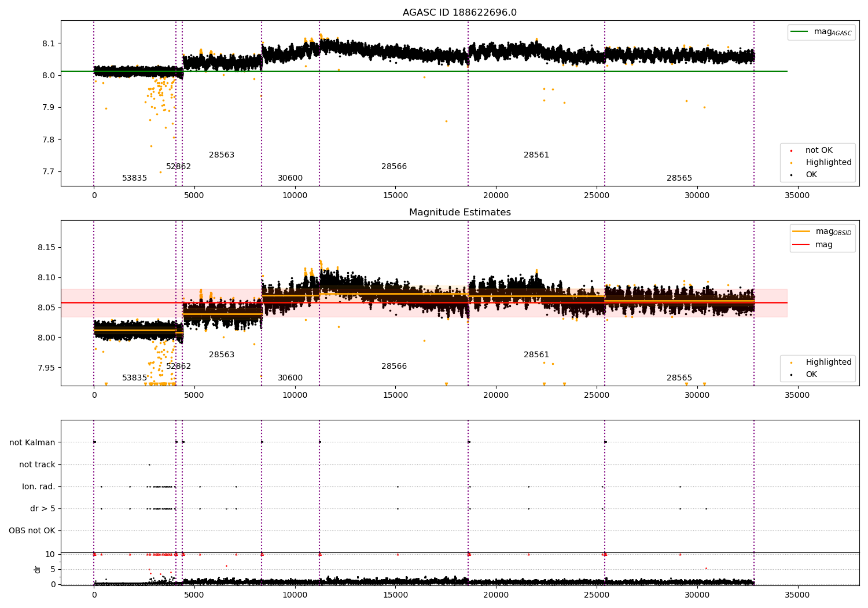Click obsid label 30600 in middle plot
Screen dimensions: 868x608
click(x=290, y=378)
